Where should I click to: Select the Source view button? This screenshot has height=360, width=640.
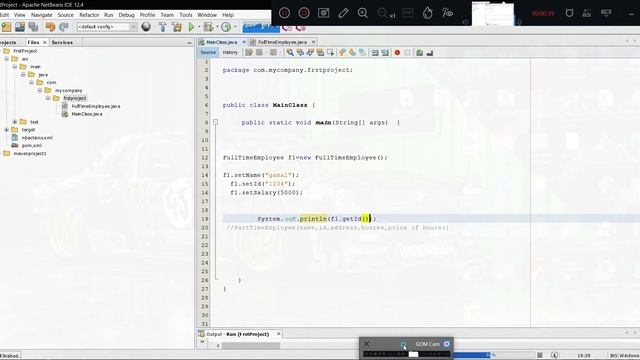click(x=208, y=52)
